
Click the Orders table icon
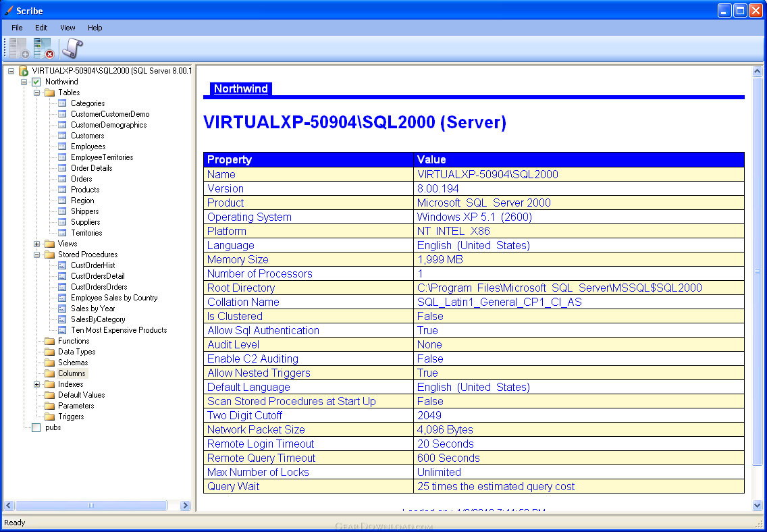pos(62,178)
